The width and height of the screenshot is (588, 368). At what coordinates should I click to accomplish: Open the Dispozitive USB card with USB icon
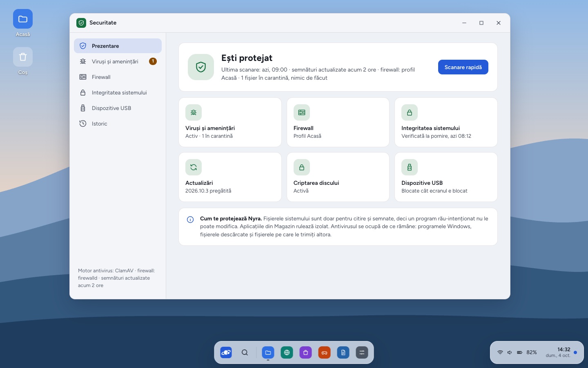click(446, 177)
